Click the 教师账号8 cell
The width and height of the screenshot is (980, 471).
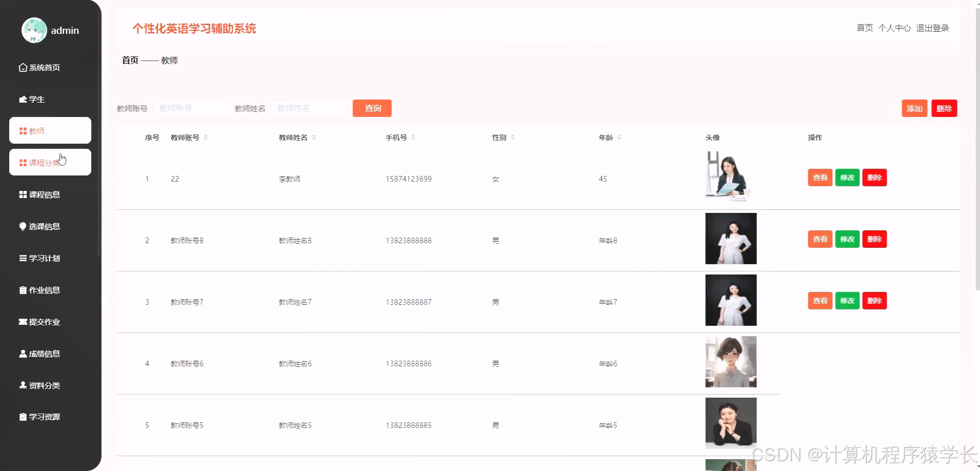click(187, 241)
